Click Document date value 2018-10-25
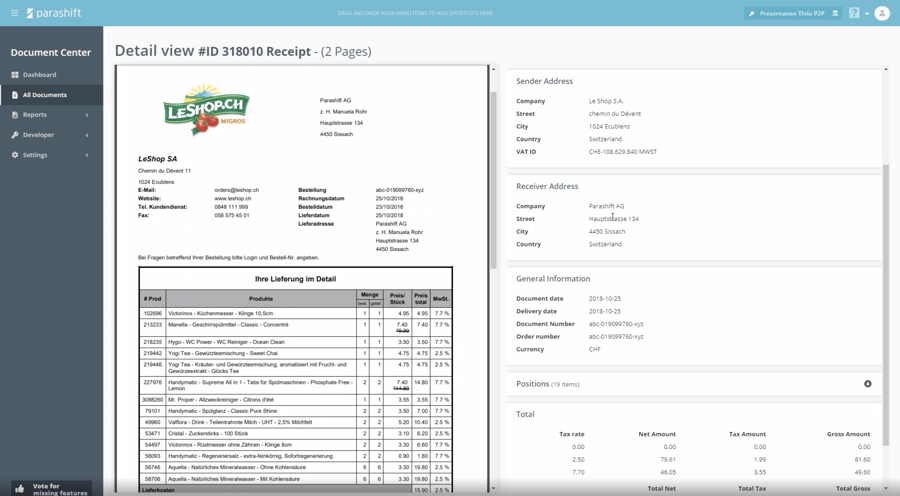This screenshot has width=900, height=496. point(604,299)
